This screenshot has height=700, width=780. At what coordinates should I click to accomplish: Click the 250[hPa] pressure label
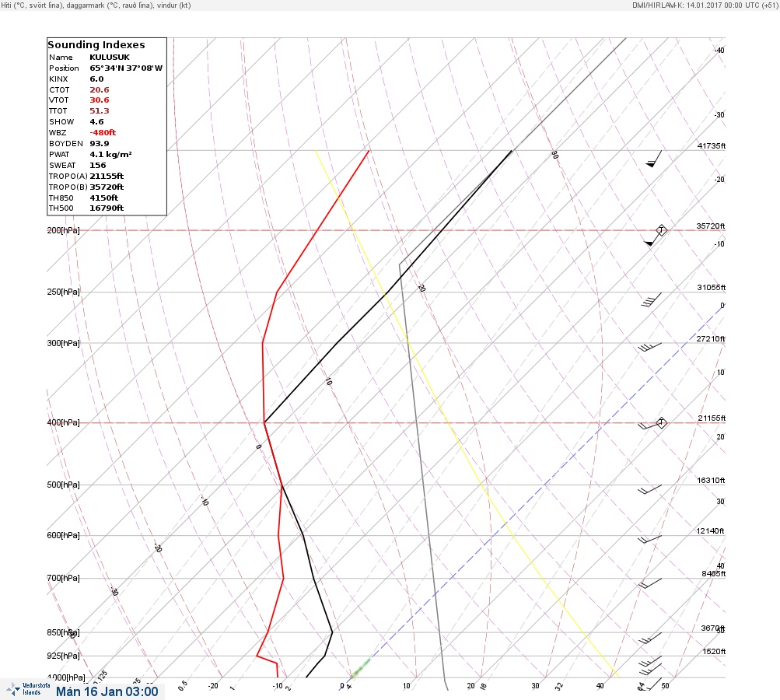pyautogui.click(x=63, y=292)
